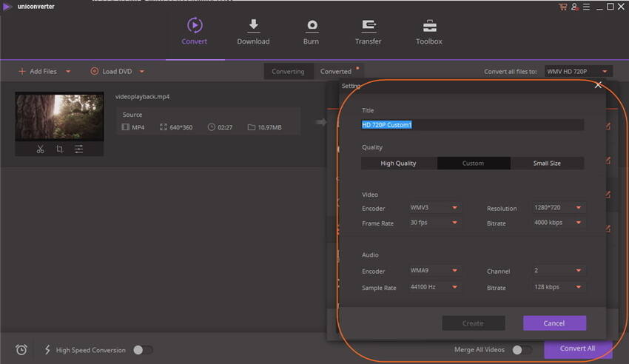Select Custom quality option
This screenshot has width=629, height=364.
tap(474, 164)
